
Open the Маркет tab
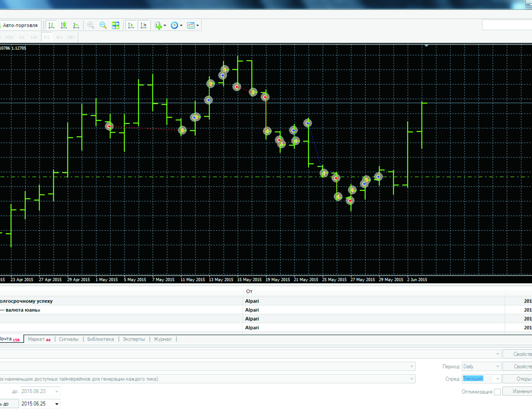(x=39, y=339)
